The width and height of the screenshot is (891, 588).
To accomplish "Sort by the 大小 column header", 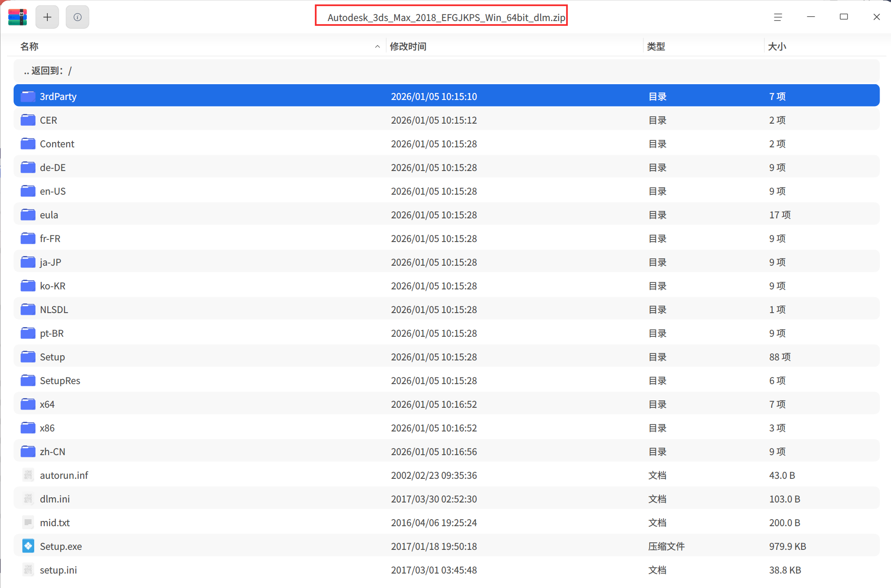I will (777, 46).
